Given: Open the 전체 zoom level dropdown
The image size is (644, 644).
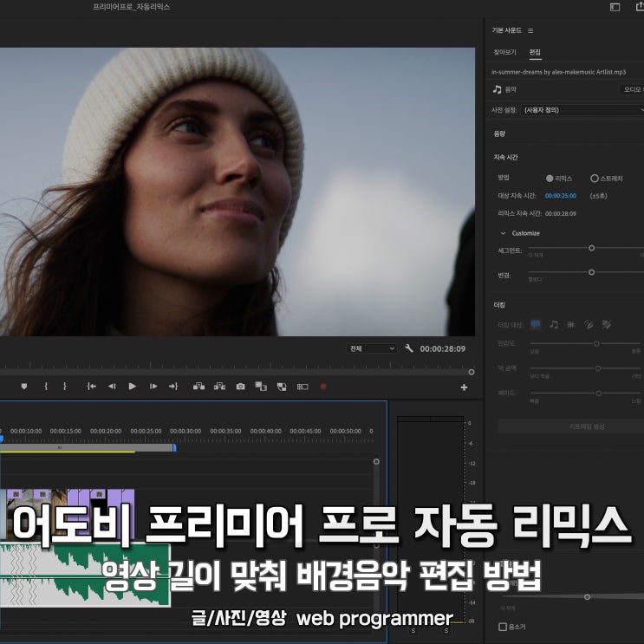Looking at the screenshot, I should click(372, 348).
